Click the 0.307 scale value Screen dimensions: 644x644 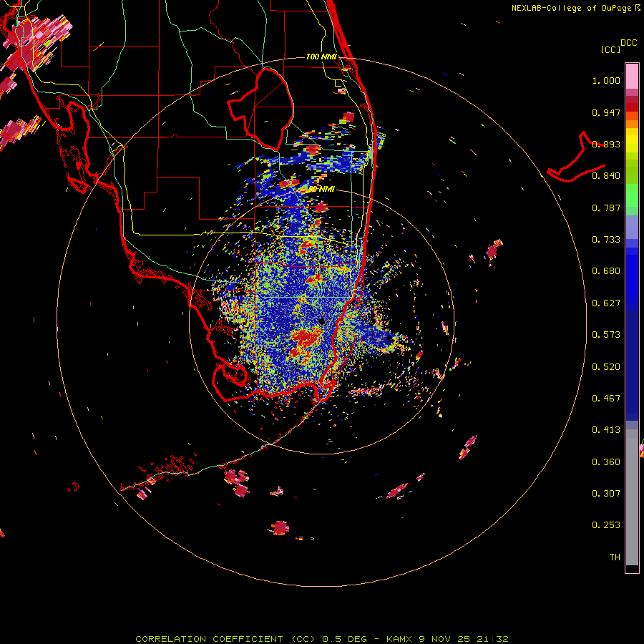click(x=606, y=494)
